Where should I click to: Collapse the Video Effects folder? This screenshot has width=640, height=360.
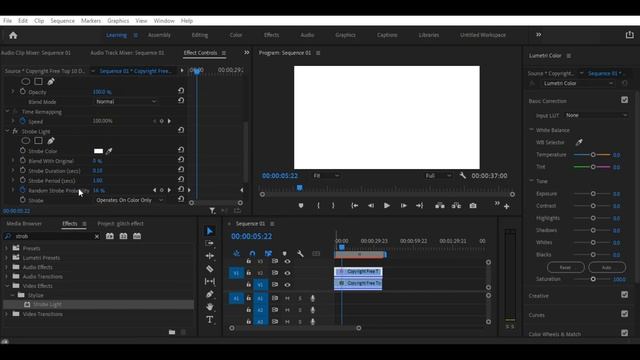tap(7, 286)
